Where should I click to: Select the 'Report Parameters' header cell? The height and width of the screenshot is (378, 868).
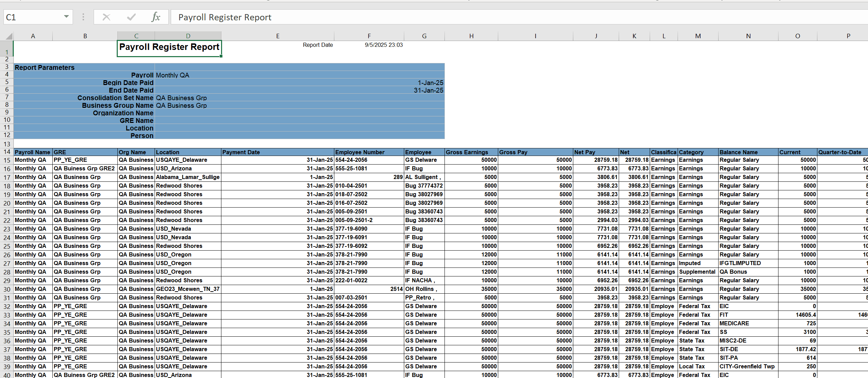[44, 67]
